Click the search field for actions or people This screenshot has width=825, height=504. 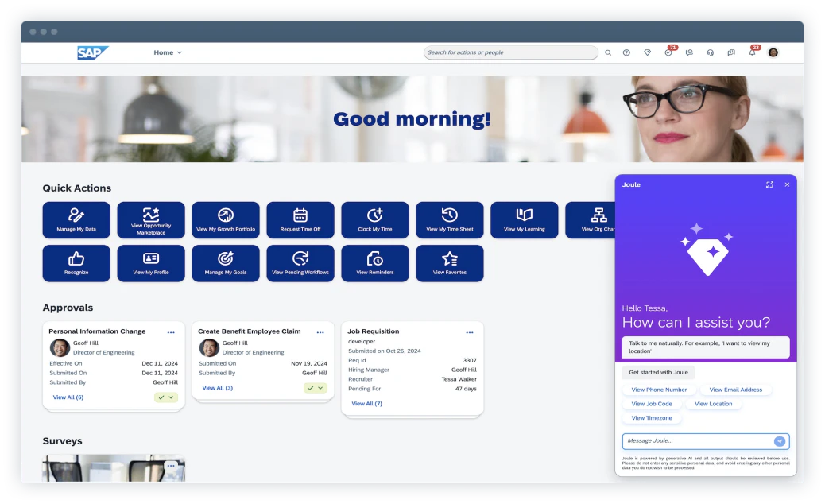click(511, 52)
